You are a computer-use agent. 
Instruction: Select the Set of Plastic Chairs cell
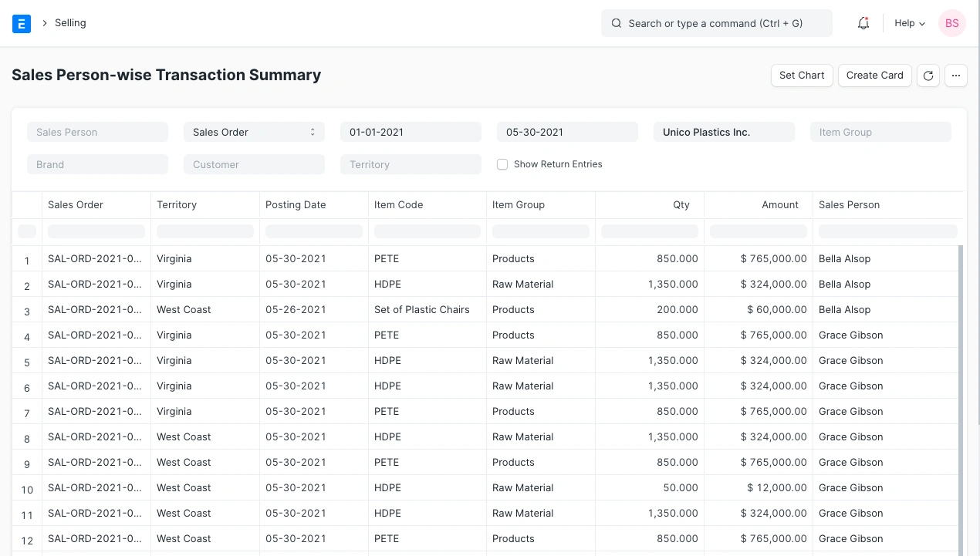click(x=422, y=310)
